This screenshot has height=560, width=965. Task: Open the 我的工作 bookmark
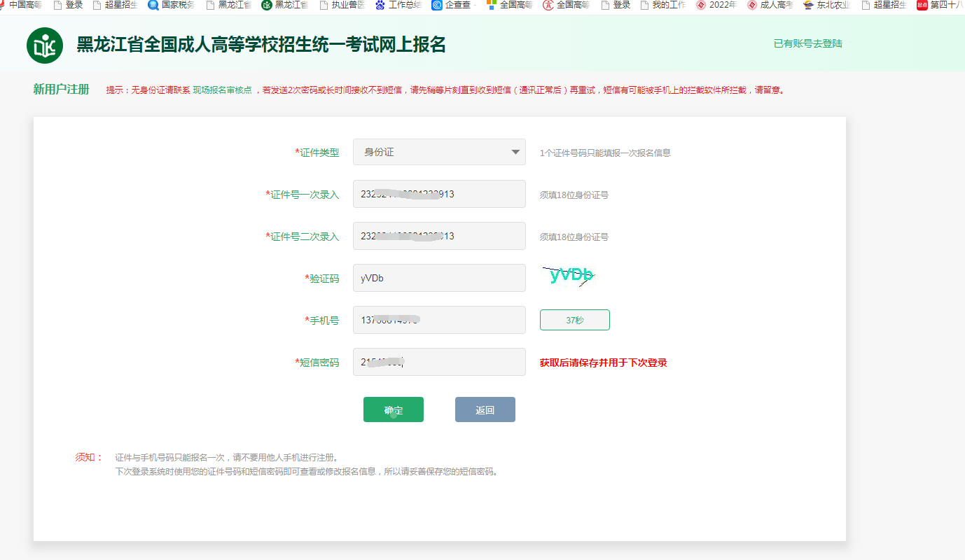[x=662, y=5]
